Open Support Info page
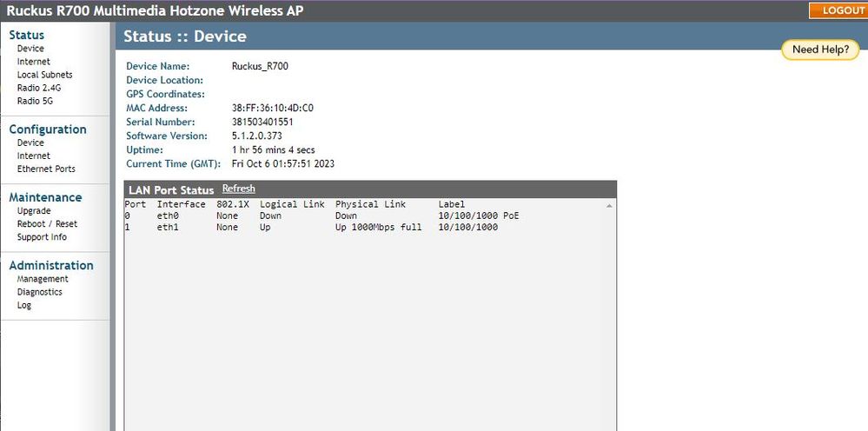868x431 pixels. click(x=42, y=236)
